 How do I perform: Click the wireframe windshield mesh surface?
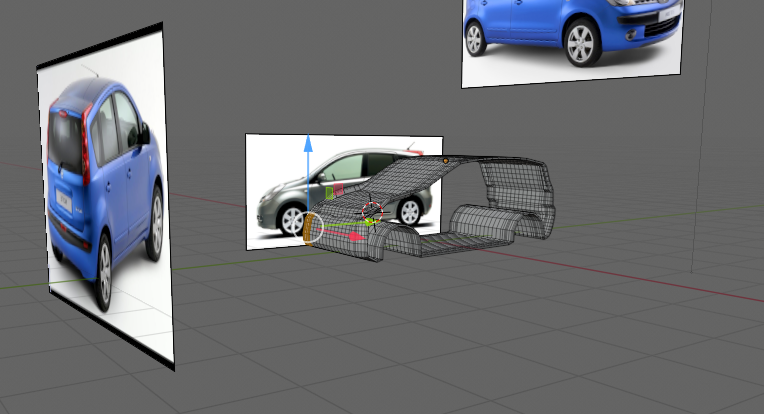click(406, 177)
